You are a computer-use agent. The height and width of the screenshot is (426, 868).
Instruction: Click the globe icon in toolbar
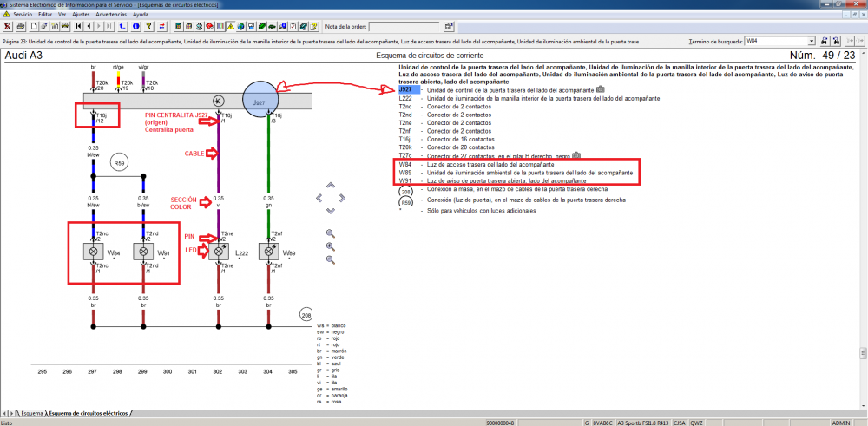240,26
